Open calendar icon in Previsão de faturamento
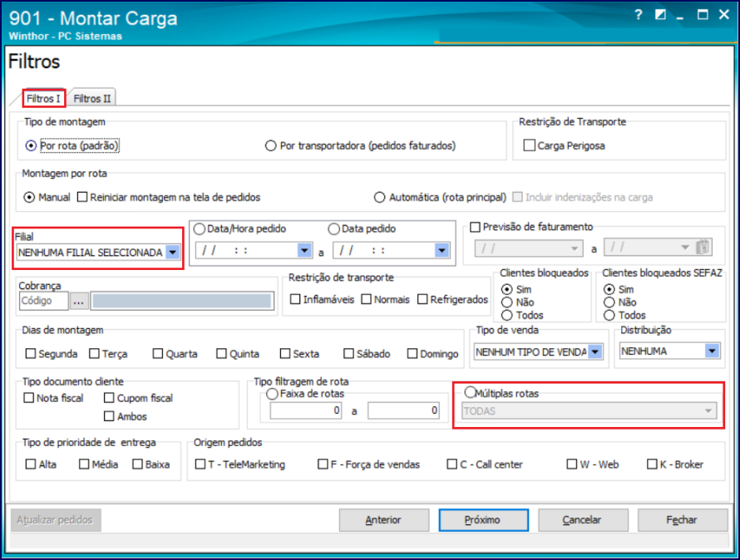Viewport: 740px width, 560px height. pyautogui.click(x=703, y=248)
